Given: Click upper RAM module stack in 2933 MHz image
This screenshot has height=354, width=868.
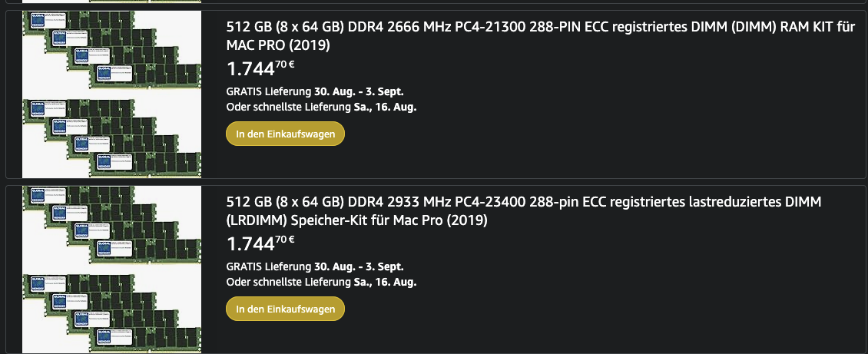Looking at the screenshot, I should tap(111, 224).
